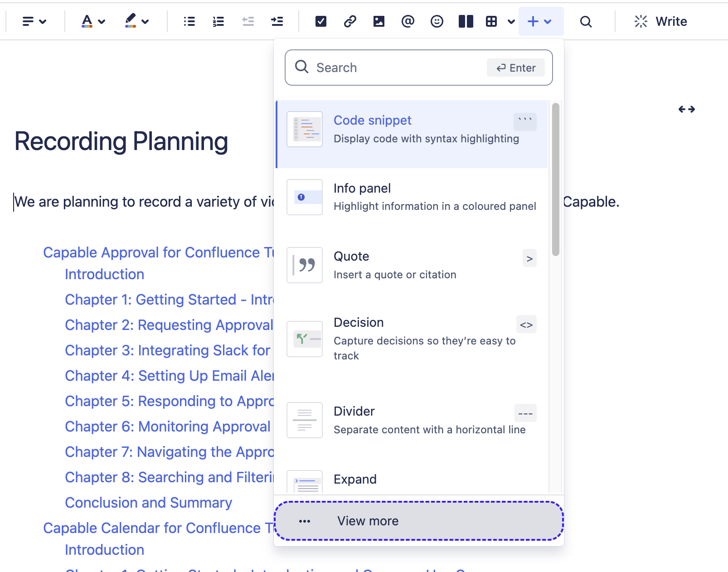Insert a bullet list

(x=189, y=21)
